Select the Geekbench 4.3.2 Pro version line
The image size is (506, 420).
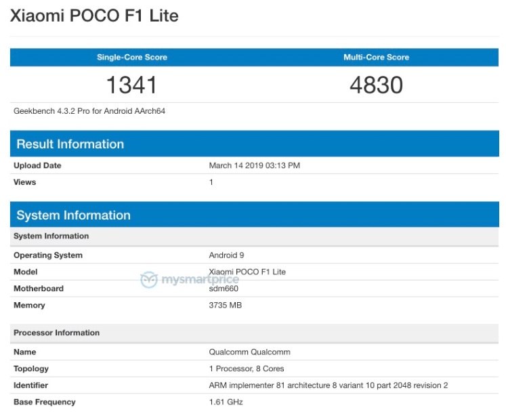coord(89,111)
